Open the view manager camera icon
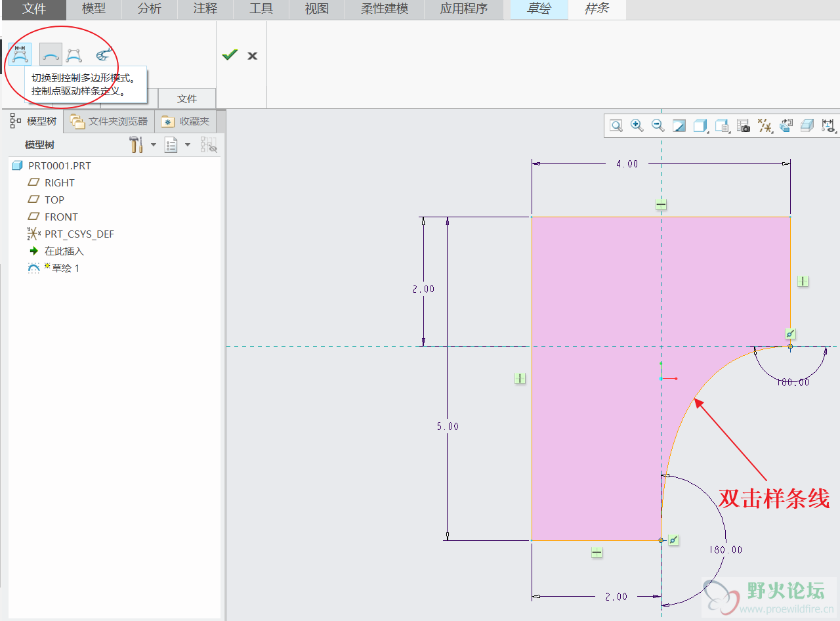This screenshot has width=840, height=621. pos(744,125)
